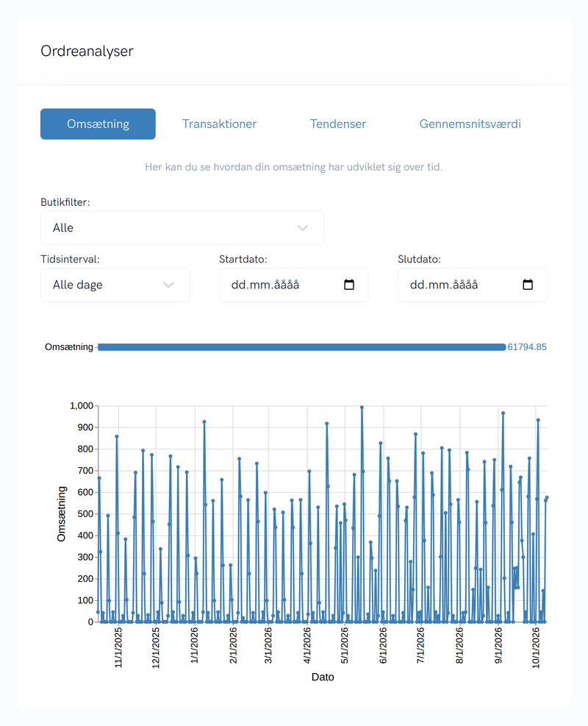Click the Ordreanalyser heading
Screen dimensions: 588x726
tap(87, 51)
